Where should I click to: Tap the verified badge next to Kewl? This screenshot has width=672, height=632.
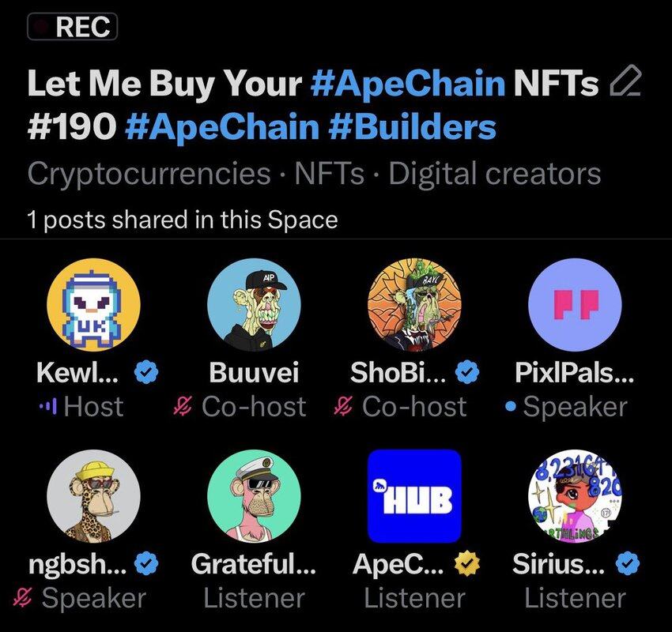[146, 373]
